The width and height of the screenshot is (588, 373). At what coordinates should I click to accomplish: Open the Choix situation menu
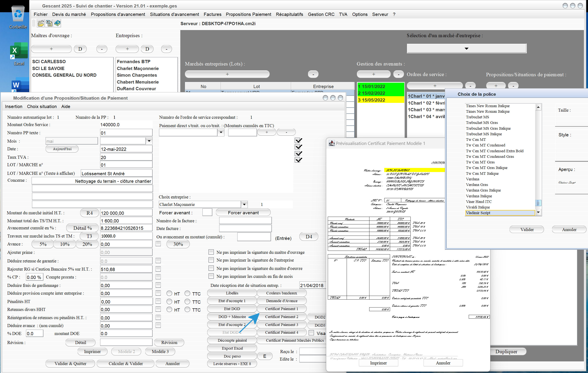tap(42, 106)
